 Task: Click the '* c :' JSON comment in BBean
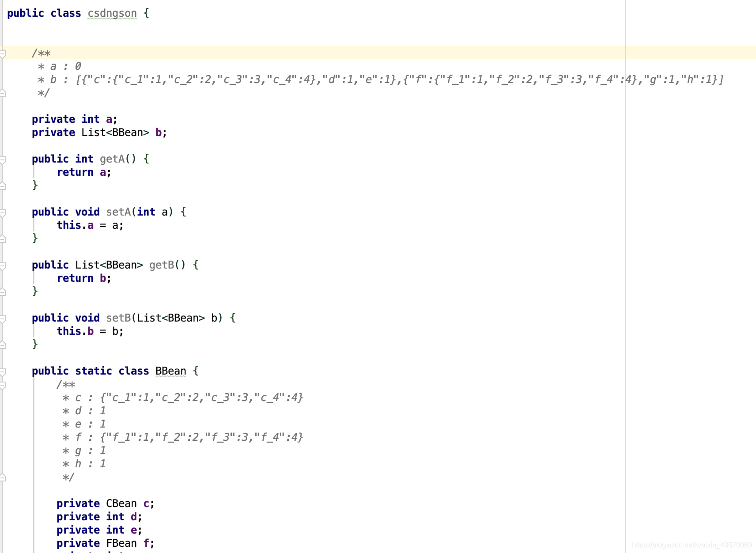click(183, 398)
